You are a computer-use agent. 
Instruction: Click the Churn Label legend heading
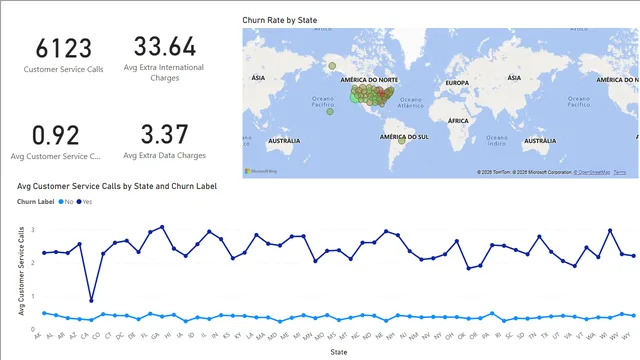[x=36, y=202]
